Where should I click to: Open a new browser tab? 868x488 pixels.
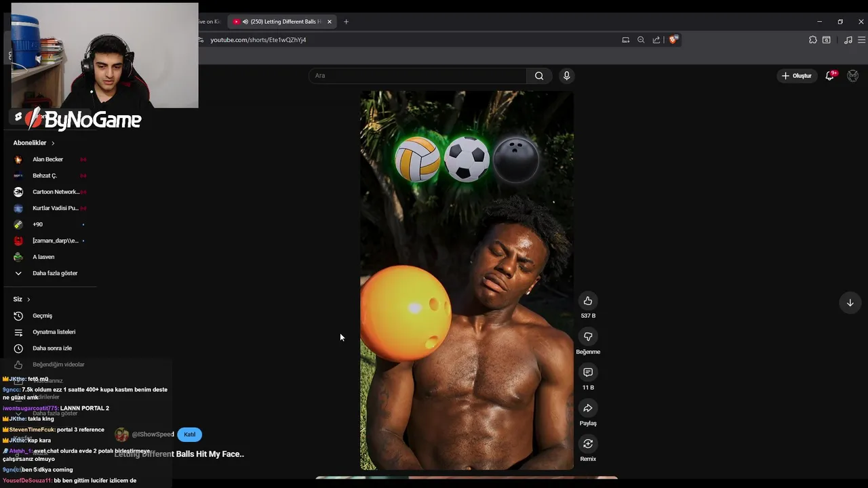tap(346, 22)
